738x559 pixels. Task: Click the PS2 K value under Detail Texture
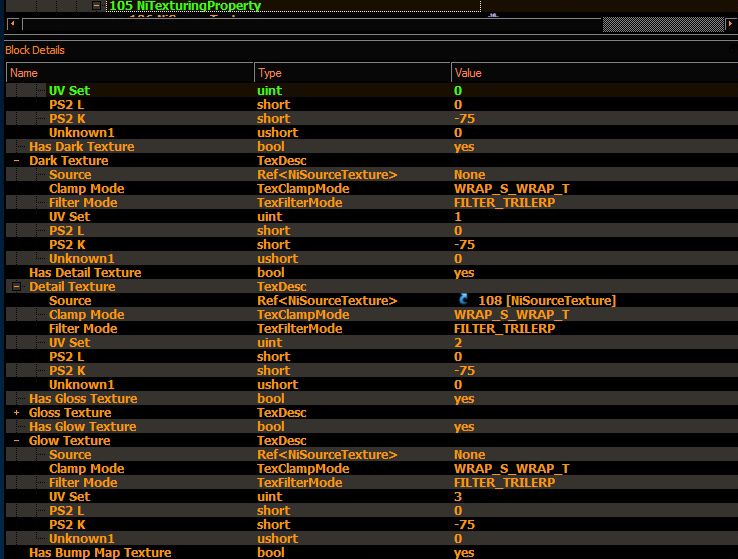coord(464,370)
